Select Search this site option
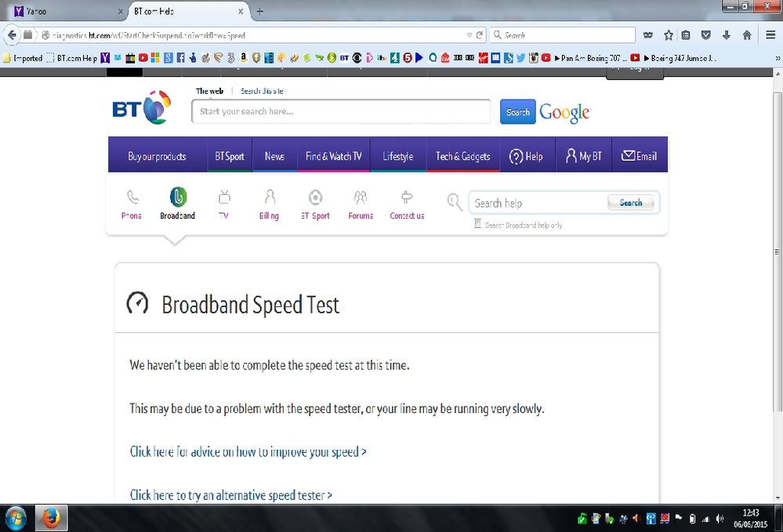This screenshot has height=532, width=783. tap(262, 91)
